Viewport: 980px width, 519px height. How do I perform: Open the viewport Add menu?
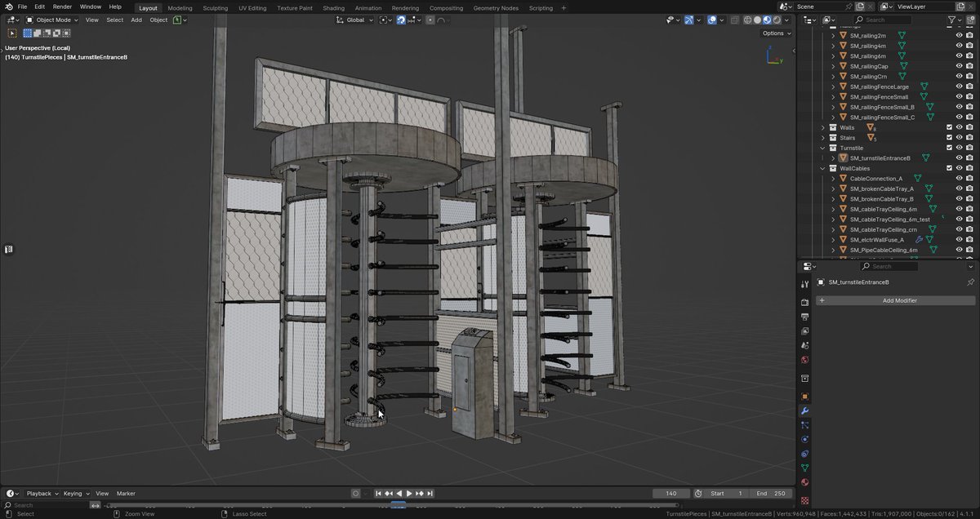click(136, 20)
